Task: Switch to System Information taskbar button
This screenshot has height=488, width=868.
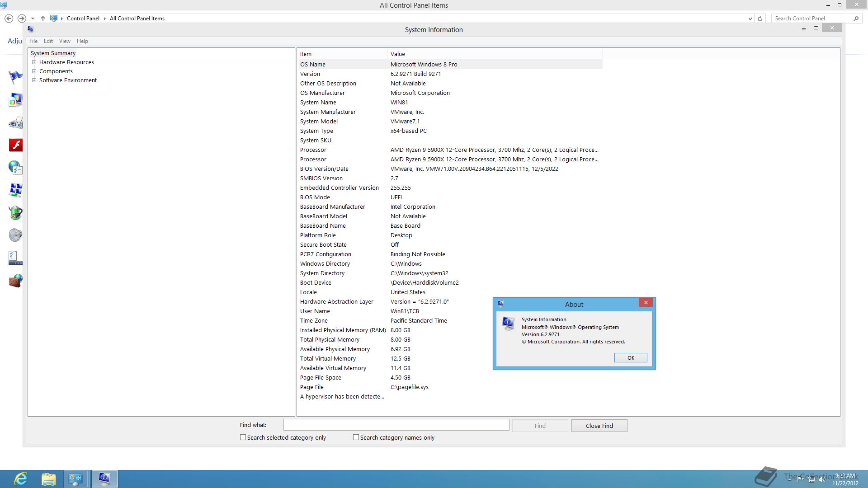Action: (104, 479)
